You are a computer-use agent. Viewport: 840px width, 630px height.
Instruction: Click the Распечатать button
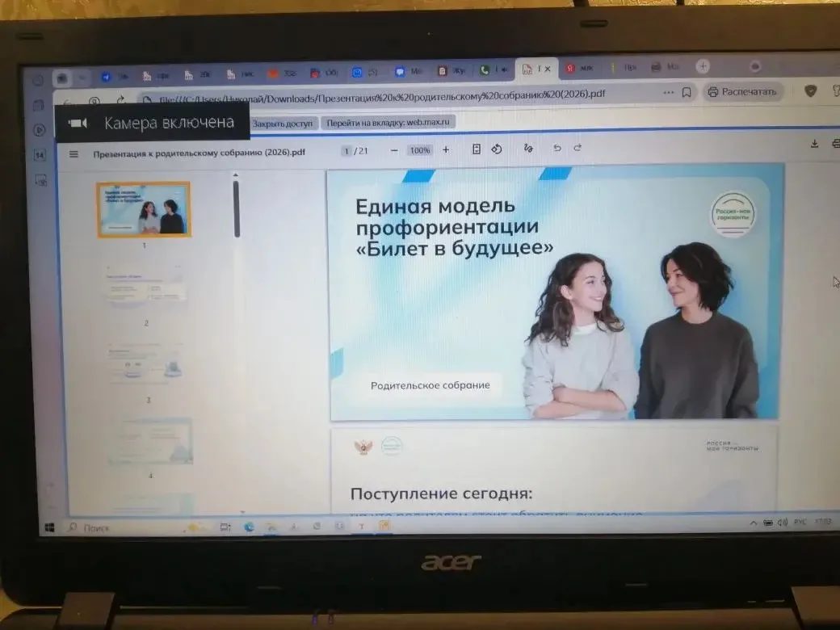click(x=742, y=92)
